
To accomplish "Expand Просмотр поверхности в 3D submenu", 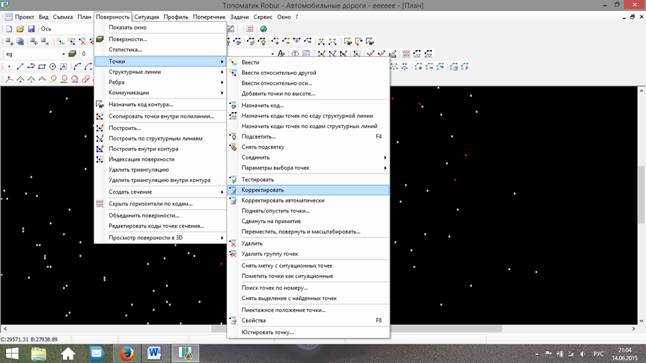I will 222,238.
